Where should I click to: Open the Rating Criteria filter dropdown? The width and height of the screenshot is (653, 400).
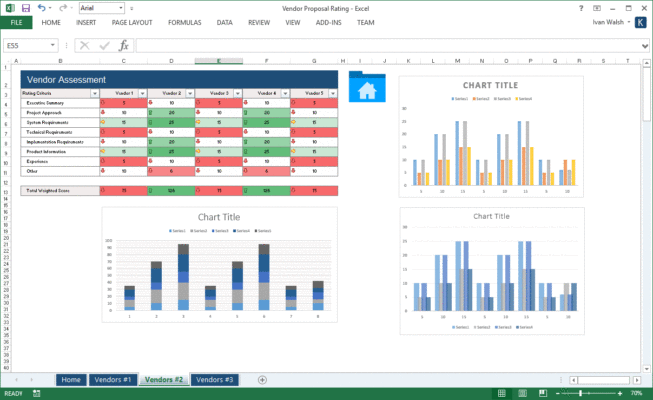95,93
